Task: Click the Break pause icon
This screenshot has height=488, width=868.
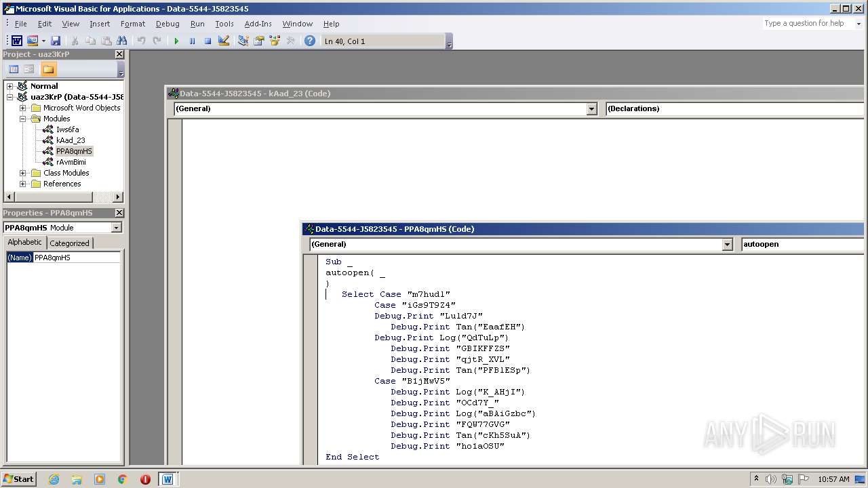Action: (x=192, y=41)
